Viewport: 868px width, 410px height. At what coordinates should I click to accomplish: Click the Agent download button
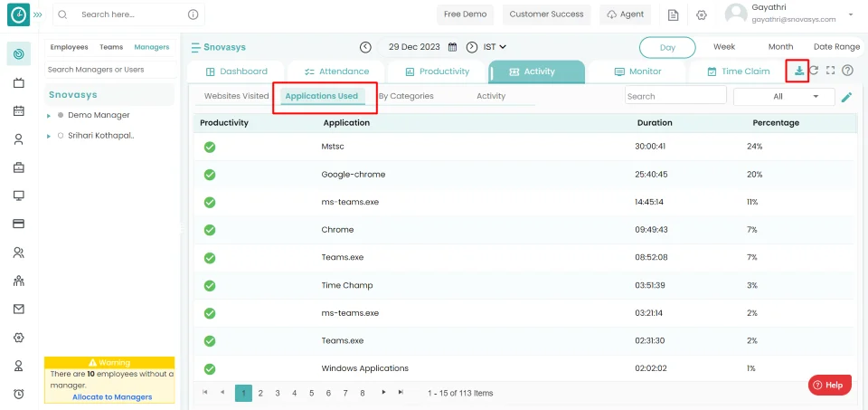625,14
